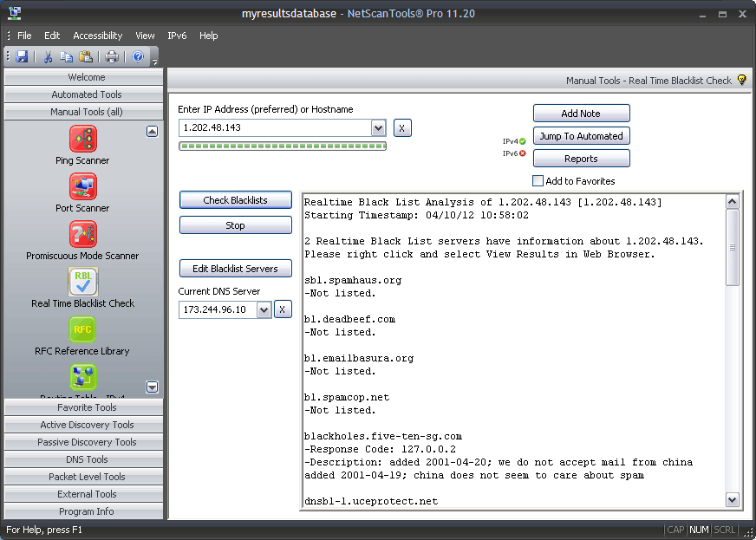This screenshot has width=756, height=540.
Task: Click the IP address input field
Action: (x=275, y=128)
